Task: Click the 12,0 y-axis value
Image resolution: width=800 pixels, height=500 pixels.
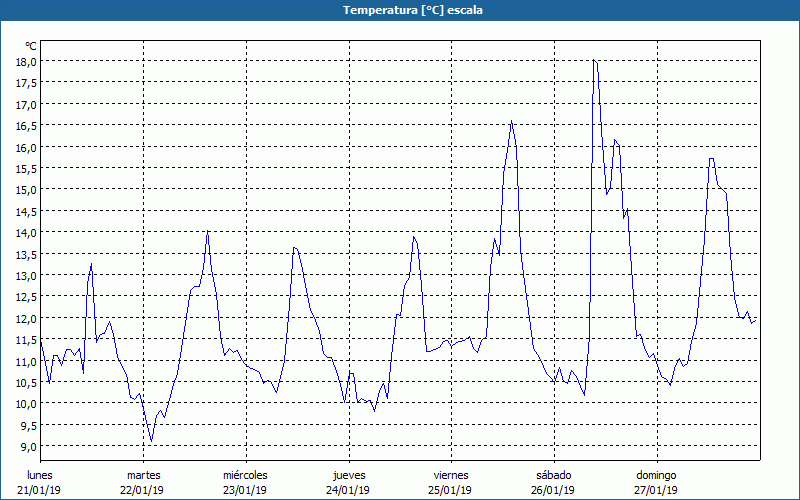Action: (x=27, y=318)
